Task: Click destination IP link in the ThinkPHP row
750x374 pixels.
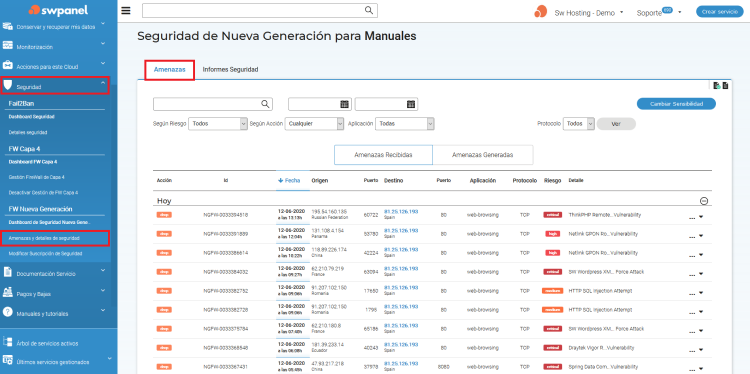Action: [x=401, y=211]
